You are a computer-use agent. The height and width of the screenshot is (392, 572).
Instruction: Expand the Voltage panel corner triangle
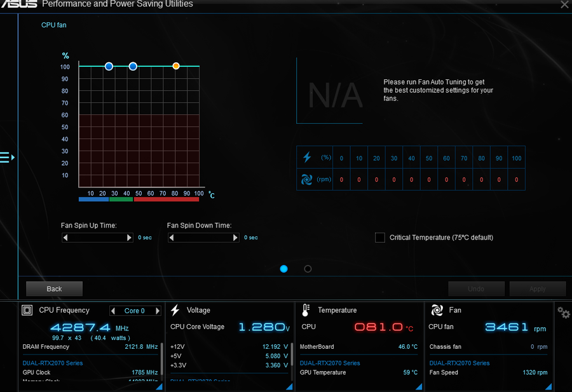(x=289, y=387)
